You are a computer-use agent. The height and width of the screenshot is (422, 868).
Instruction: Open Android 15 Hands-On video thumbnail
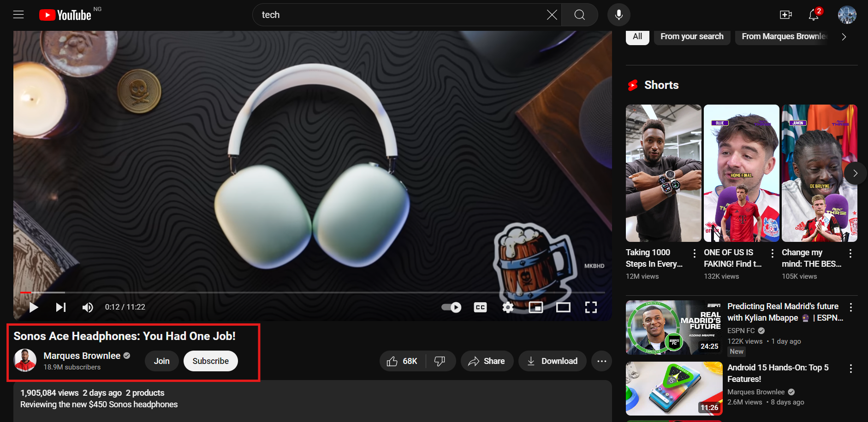[674, 388]
